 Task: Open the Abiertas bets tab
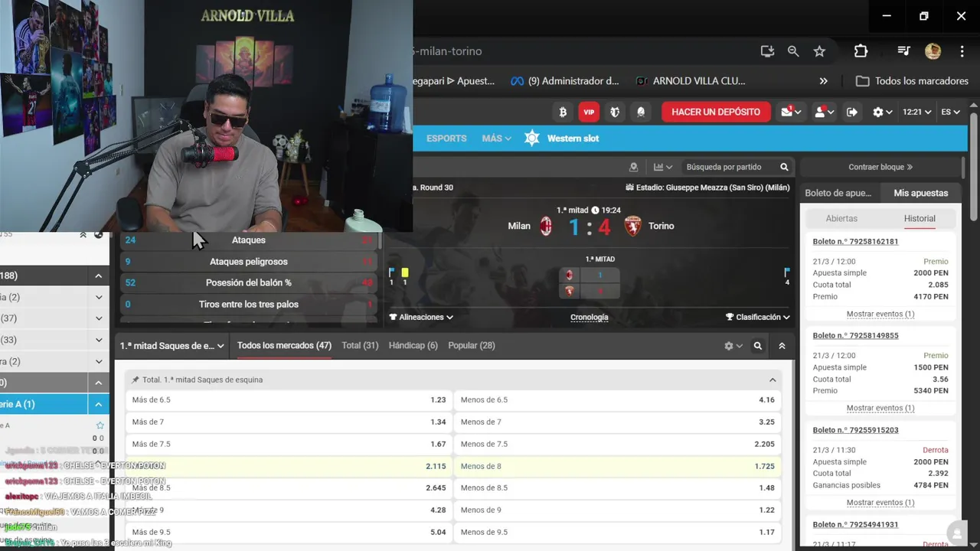841,218
